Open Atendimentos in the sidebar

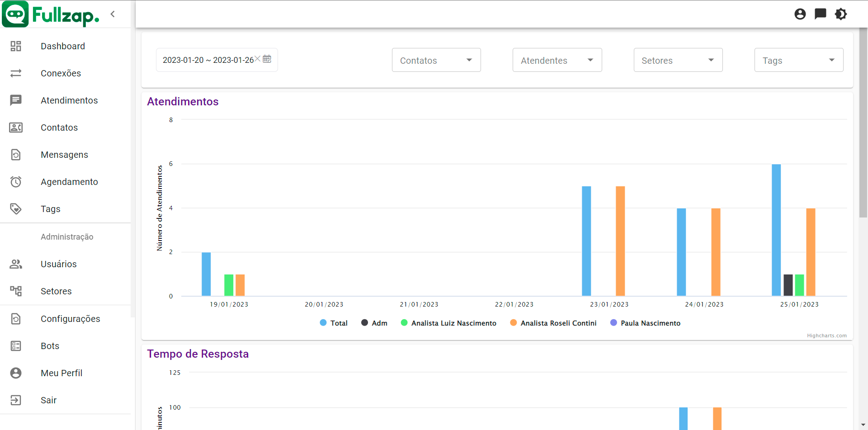65,100
